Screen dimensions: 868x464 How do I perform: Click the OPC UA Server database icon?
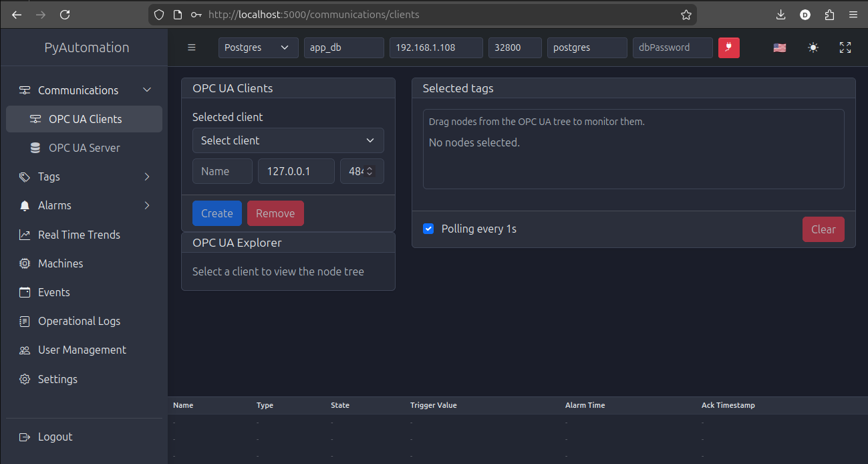pyautogui.click(x=35, y=148)
